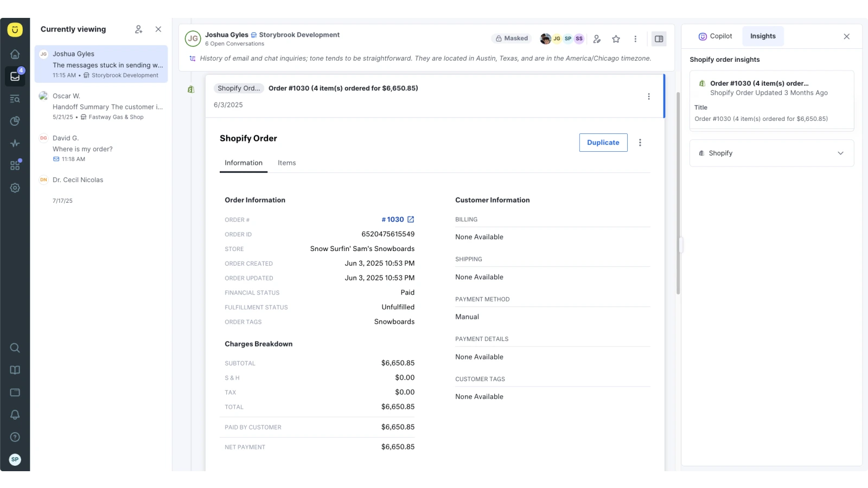
Task: Toggle the Masked data indicator
Action: coord(511,38)
